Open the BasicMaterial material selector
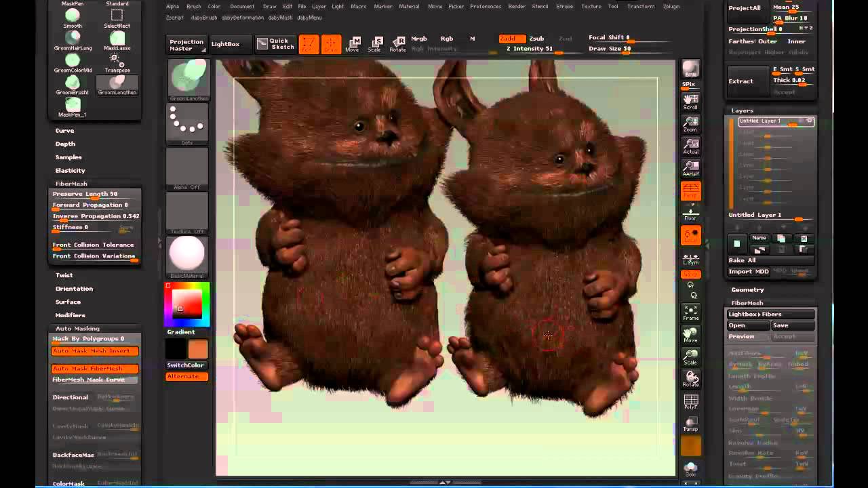This screenshot has height=488, width=868. [187, 257]
